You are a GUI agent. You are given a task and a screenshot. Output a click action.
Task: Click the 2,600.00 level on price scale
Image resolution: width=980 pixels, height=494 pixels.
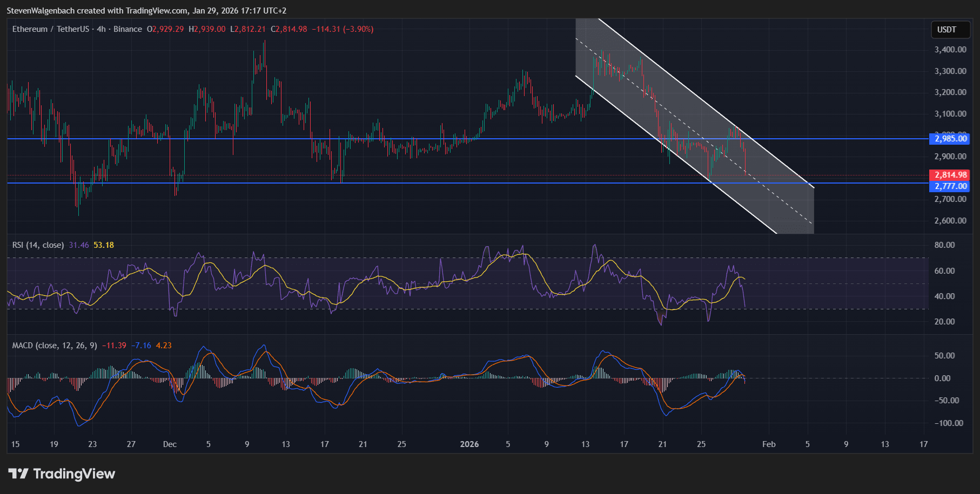click(x=950, y=221)
